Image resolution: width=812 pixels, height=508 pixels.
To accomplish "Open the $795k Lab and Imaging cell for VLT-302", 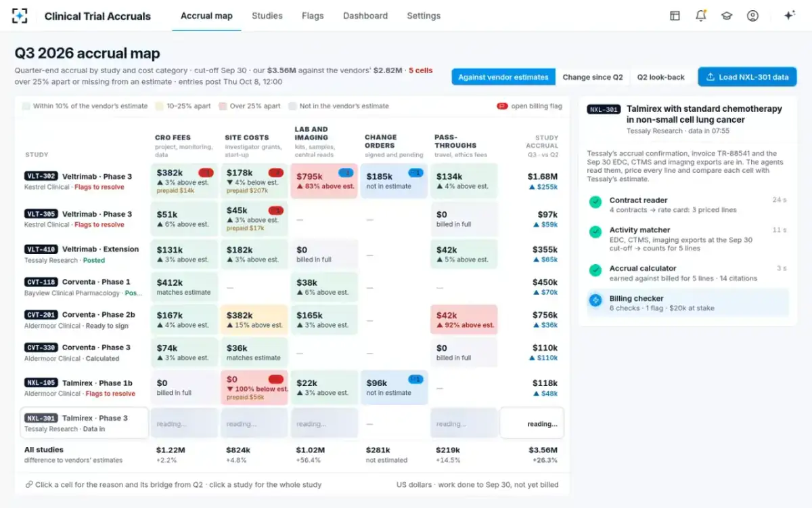I will point(323,181).
